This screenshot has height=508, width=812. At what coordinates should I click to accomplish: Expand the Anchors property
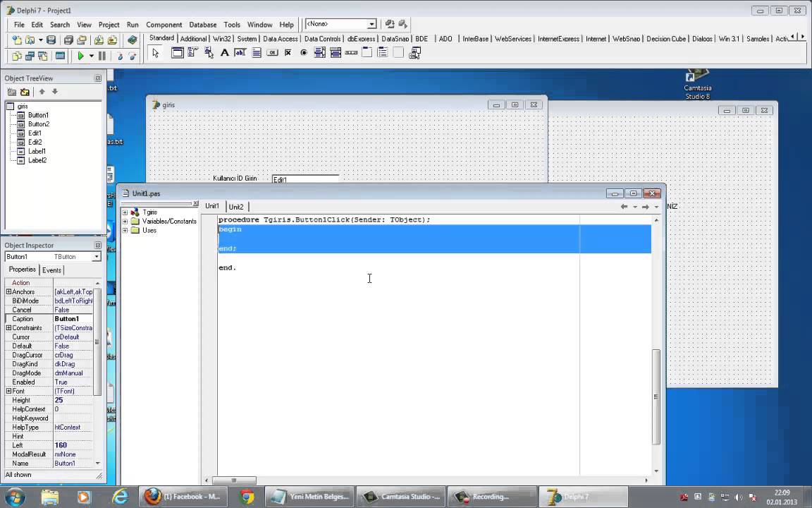[x=8, y=292]
